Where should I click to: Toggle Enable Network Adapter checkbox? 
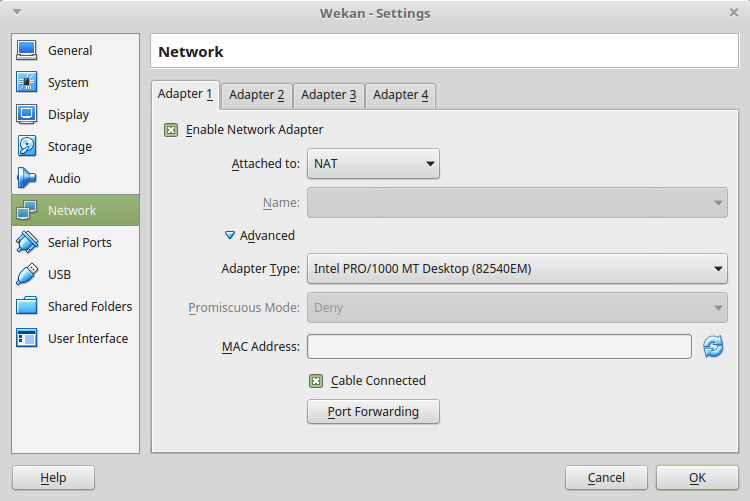[x=171, y=130]
